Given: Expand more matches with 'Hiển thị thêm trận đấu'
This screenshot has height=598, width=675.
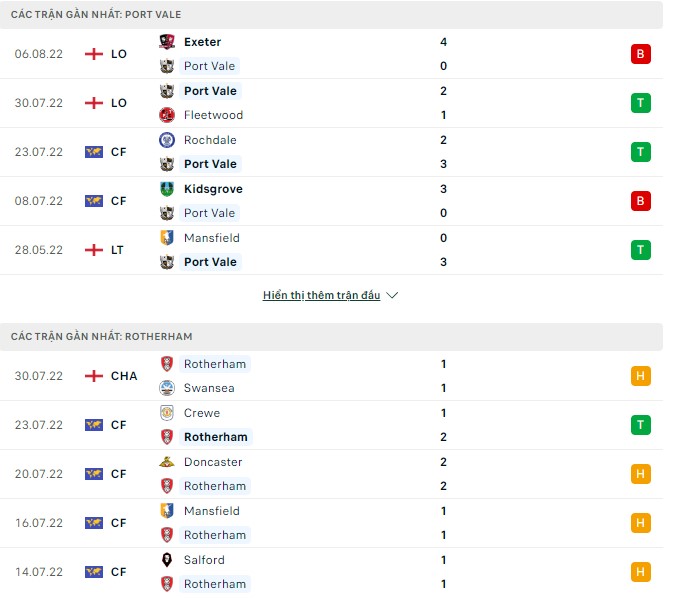Looking at the screenshot, I should click(x=321, y=296).
